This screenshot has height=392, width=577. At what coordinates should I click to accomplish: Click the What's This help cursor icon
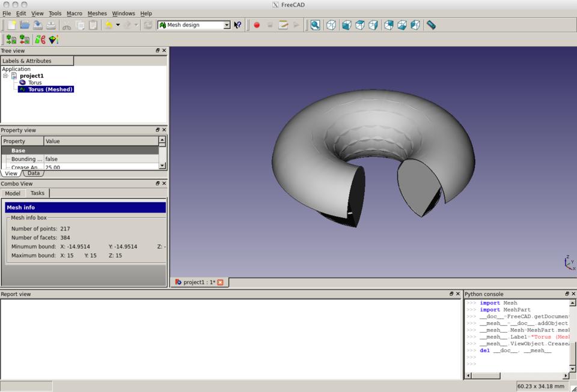(x=238, y=25)
